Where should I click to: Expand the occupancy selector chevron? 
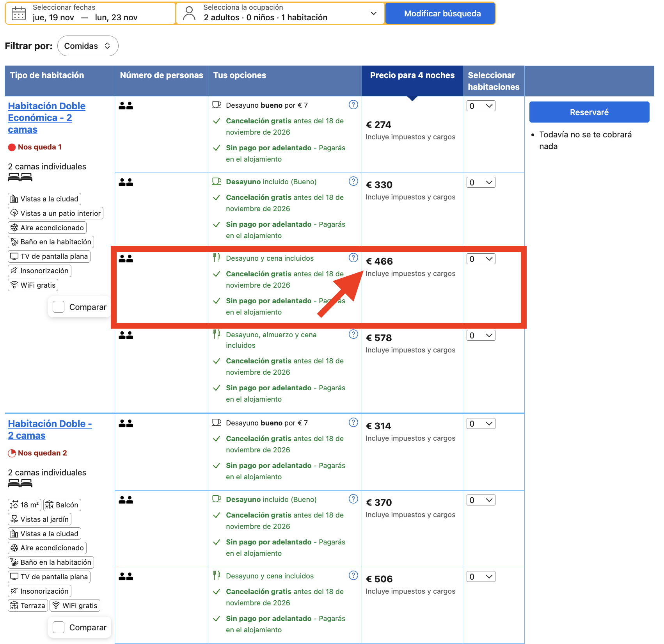point(374,13)
